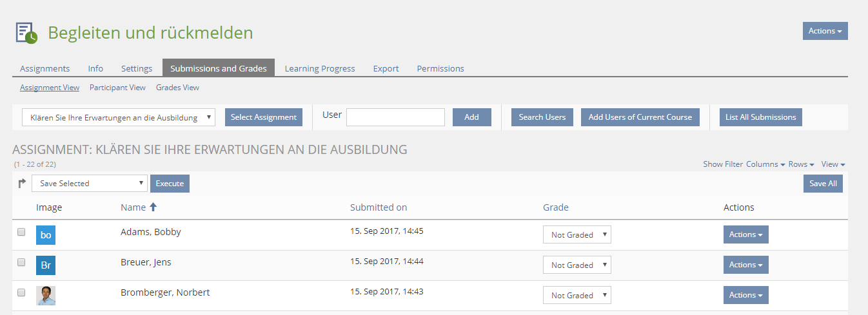
Task: Select the checkbox for Breuer, Jens
Action: pyautogui.click(x=21, y=262)
